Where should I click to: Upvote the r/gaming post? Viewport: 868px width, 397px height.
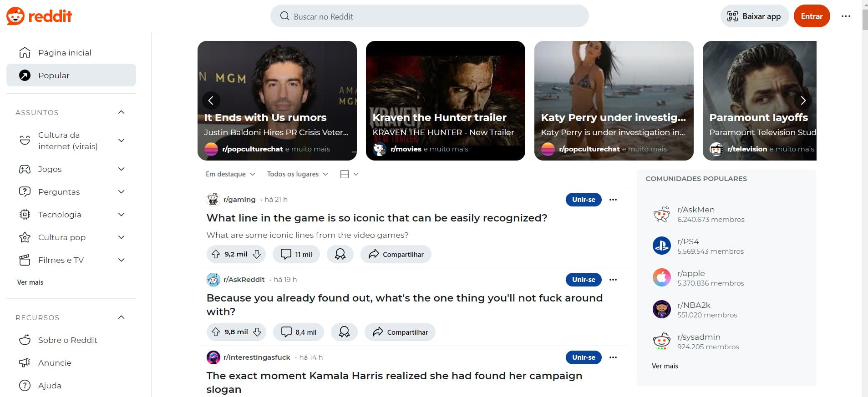tap(216, 254)
